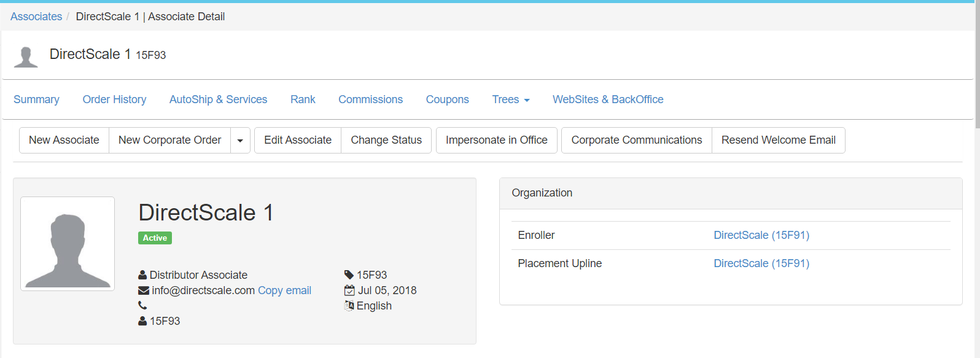980x358 pixels.
Task: Click the large profile photo placeholder
Action: point(68,244)
